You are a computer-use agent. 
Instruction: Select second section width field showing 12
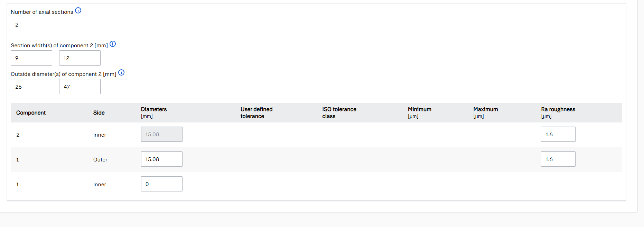tap(80, 58)
